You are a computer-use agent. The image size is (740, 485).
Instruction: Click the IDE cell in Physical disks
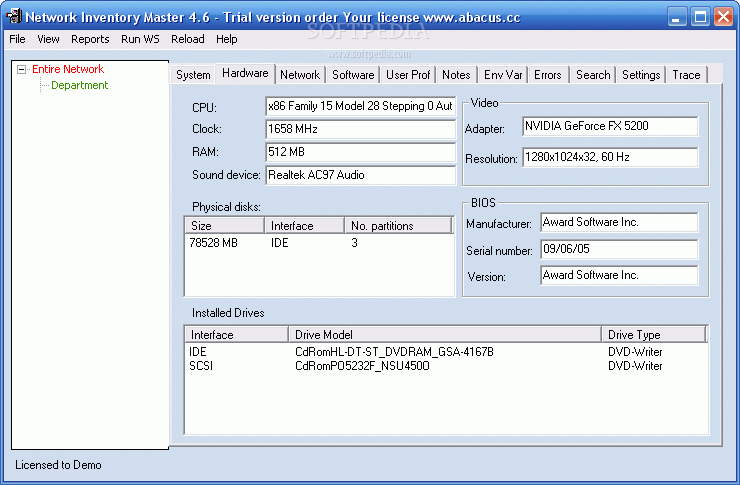[279, 243]
